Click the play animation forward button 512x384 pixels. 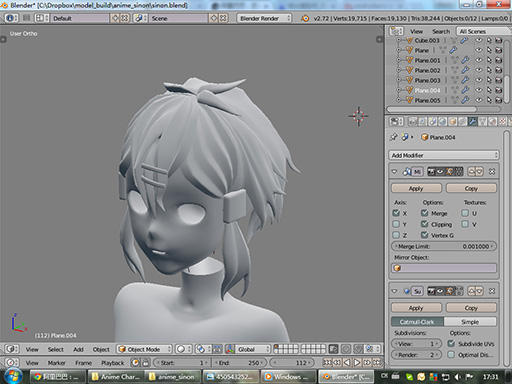pyautogui.click(x=357, y=362)
